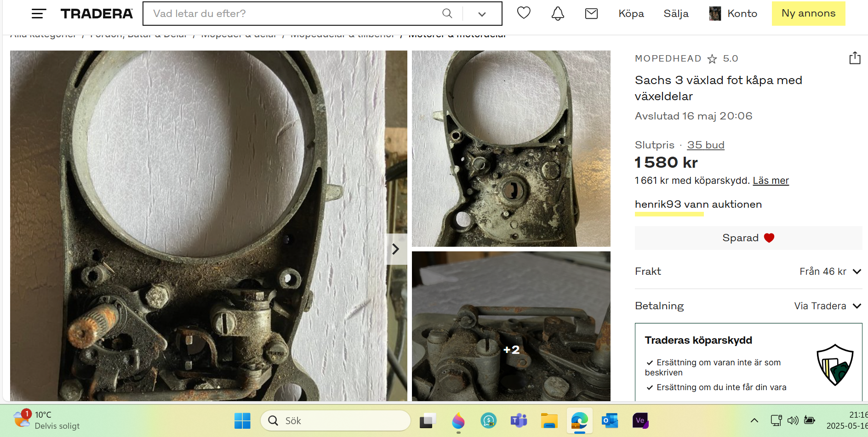Expand search category dropdown arrow

tap(482, 14)
